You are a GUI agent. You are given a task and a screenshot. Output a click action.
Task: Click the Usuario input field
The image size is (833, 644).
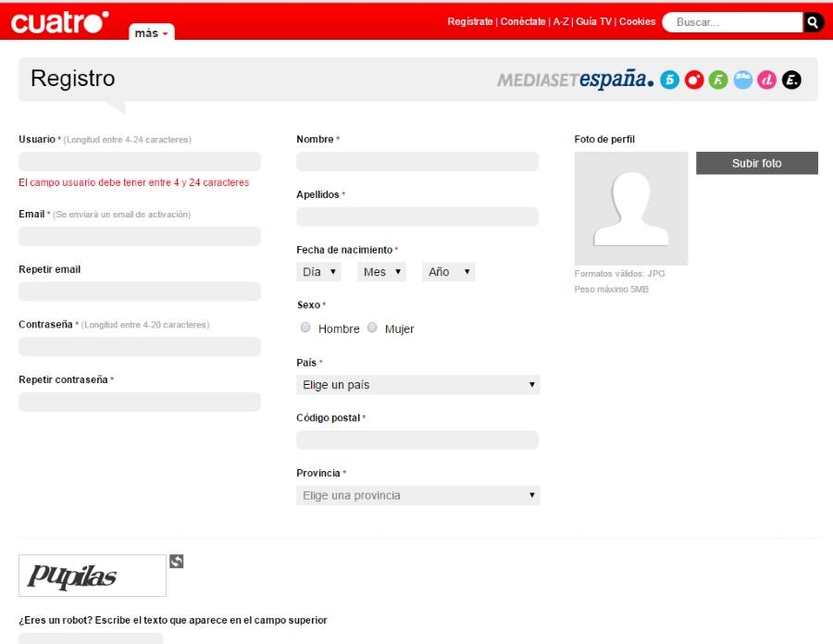tap(140, 162)
